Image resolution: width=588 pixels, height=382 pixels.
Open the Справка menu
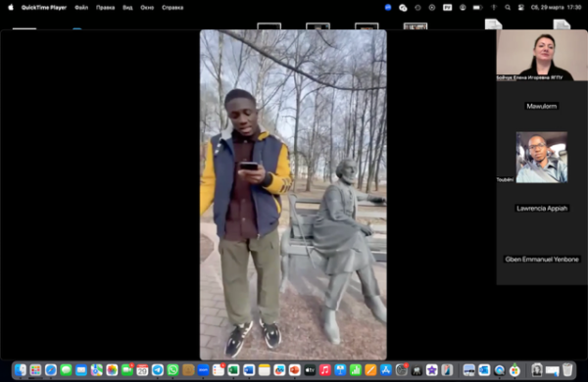pyautogui.click(x=172, y=8)
